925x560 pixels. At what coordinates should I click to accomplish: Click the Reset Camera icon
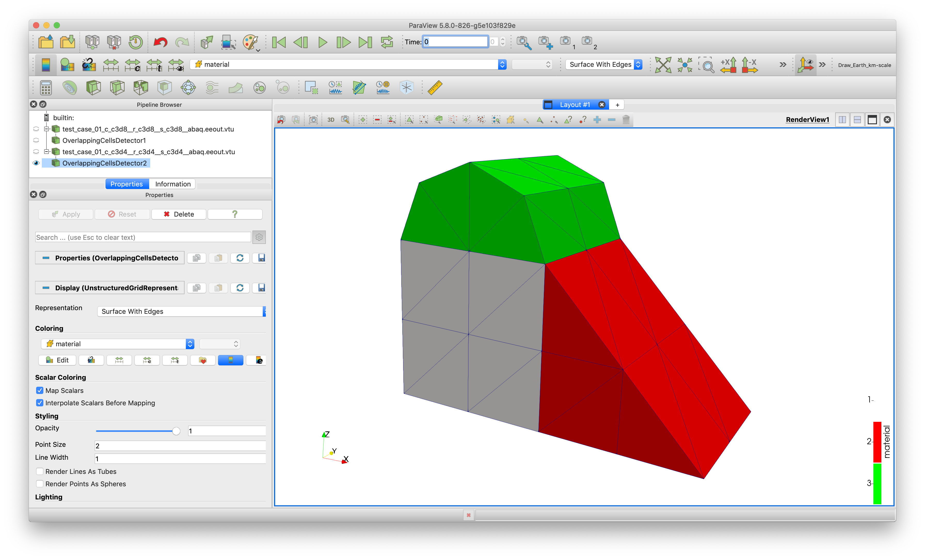tap(663, 64)
